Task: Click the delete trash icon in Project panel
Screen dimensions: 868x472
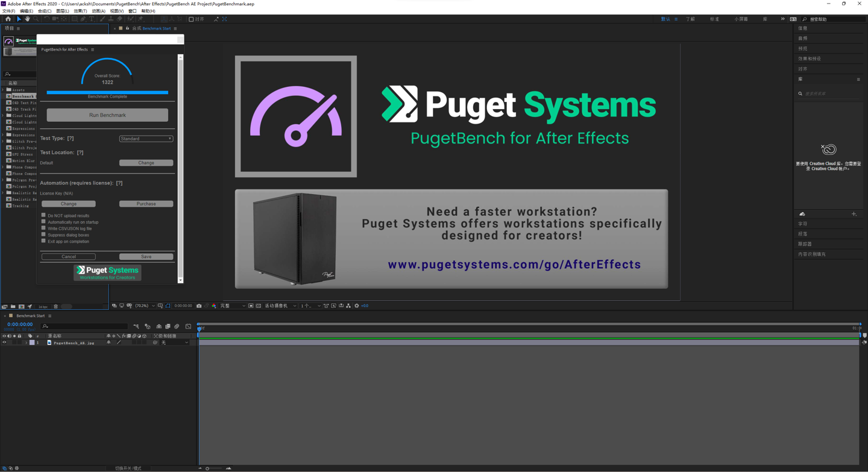Action: [x=56, y=307]
